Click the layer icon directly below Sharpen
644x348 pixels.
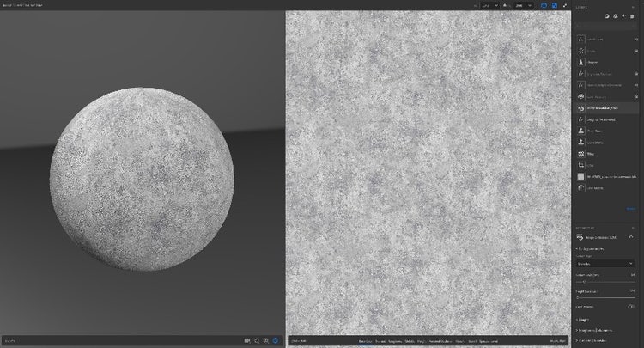(580, 74)
